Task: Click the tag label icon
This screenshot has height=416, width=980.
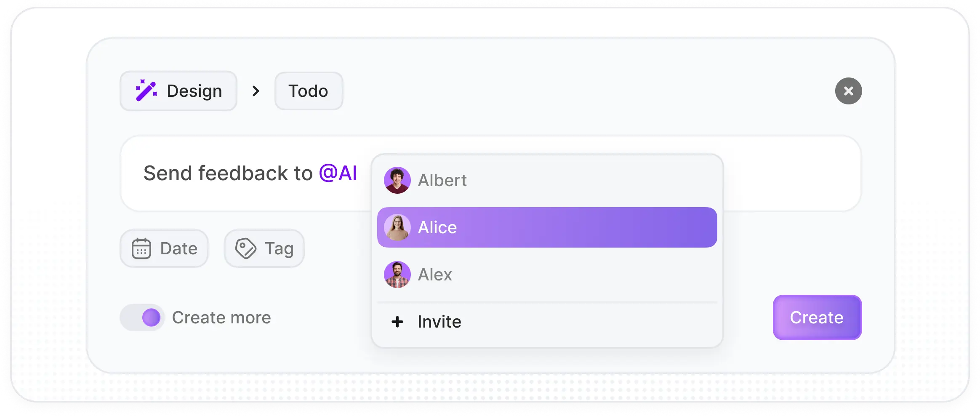Action: pos(245,248)
